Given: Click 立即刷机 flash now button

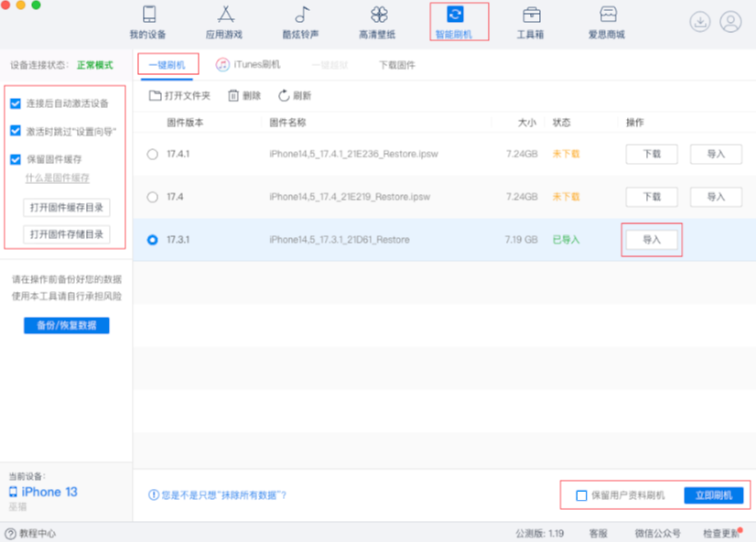Looking at the screenshot, I should pyautogui.click(x=714, y=495).
